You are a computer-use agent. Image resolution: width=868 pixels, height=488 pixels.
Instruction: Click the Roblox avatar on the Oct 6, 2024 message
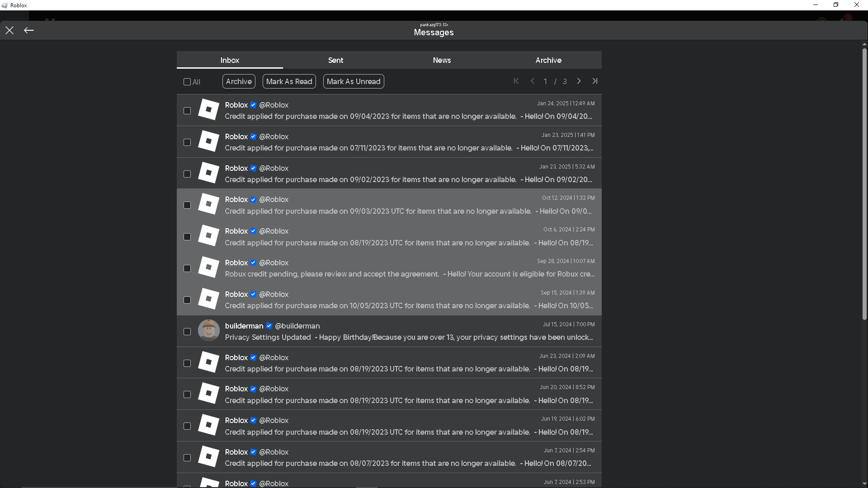click(209, 236)
